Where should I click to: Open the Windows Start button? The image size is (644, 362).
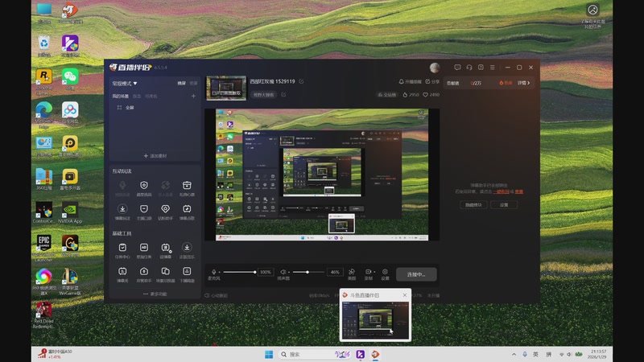pyautogui.click(x=269, y=354)
